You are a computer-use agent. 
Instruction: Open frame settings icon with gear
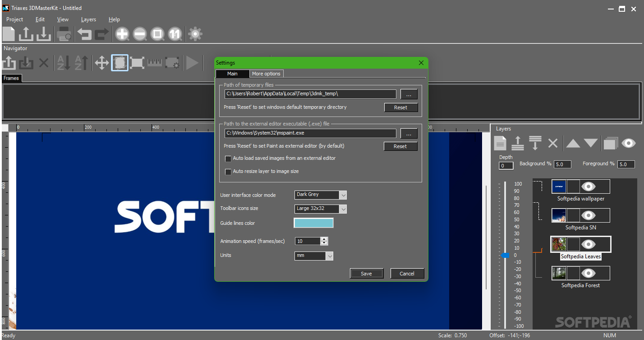pyautogui.click(x=172, y=63)
